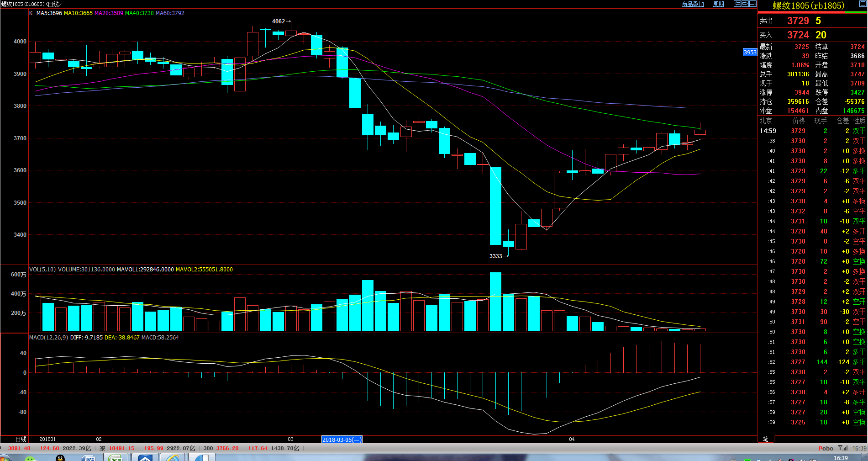This screenshot has width=868, height=461.
Task: Open Excel from the taskbar
Action: (116, 458)
